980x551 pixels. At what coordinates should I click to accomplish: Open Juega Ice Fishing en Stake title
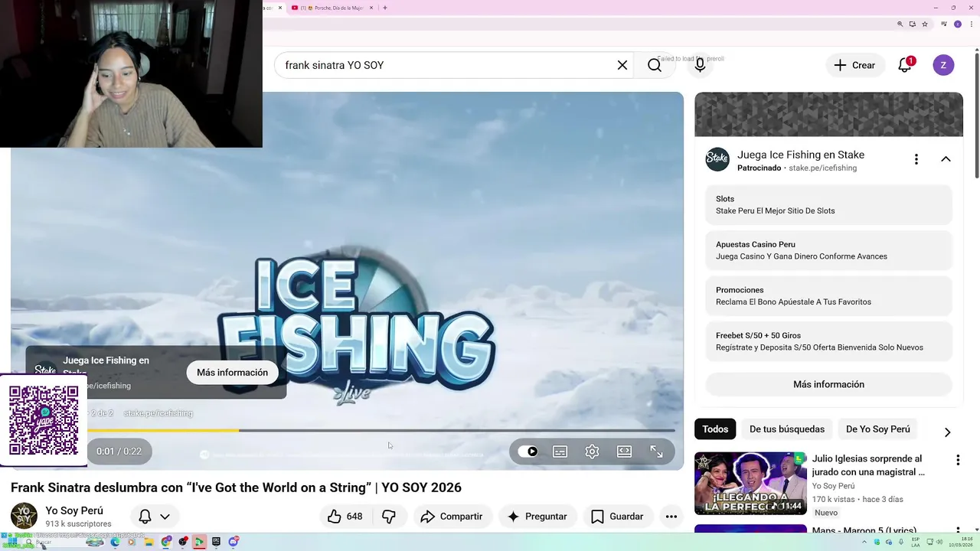801,155
